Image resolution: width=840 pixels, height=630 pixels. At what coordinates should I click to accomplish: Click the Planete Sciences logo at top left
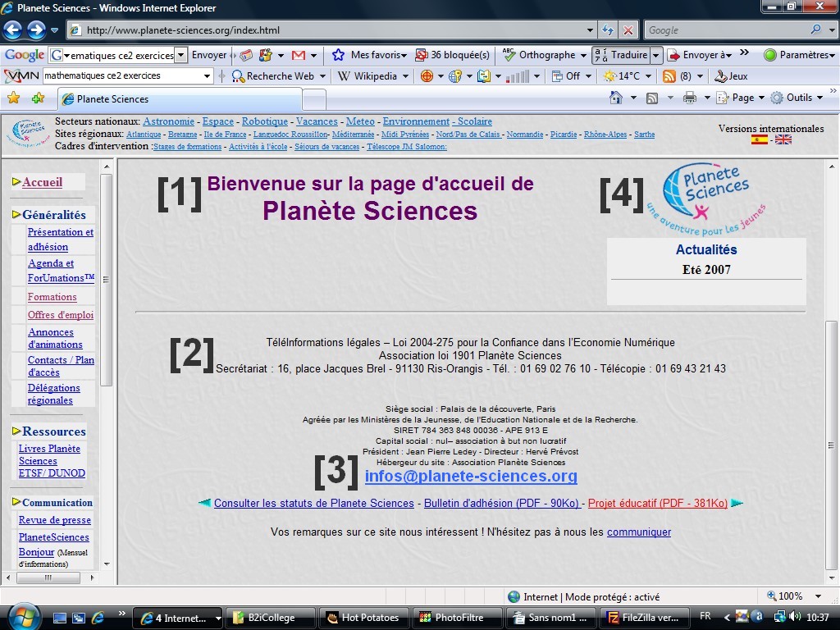click(x=29, y=132)
